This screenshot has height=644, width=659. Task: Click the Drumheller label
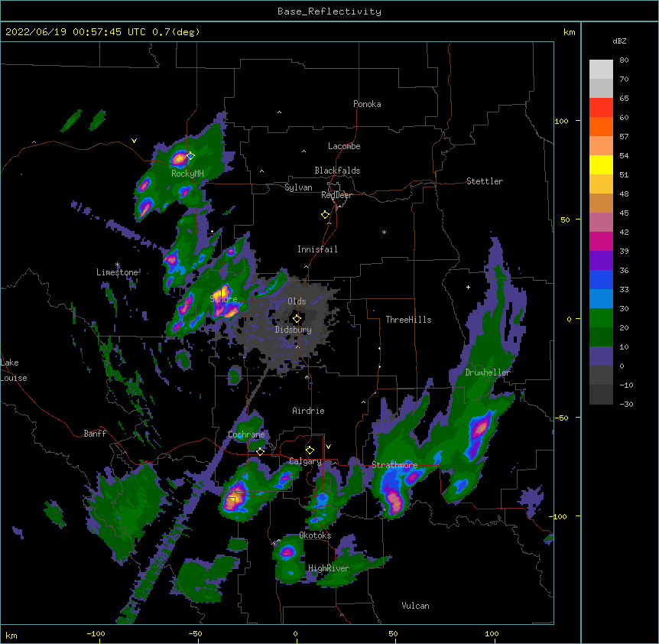pos(488,372)
